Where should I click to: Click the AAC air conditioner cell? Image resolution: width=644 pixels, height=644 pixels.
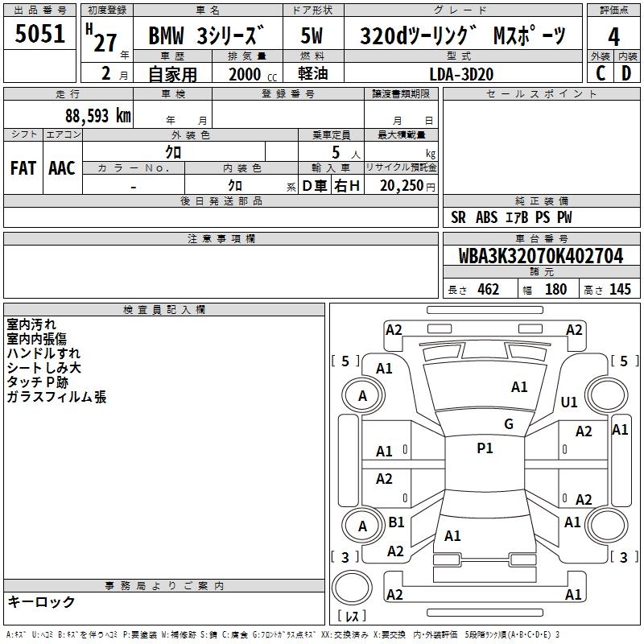coord(62,168)
